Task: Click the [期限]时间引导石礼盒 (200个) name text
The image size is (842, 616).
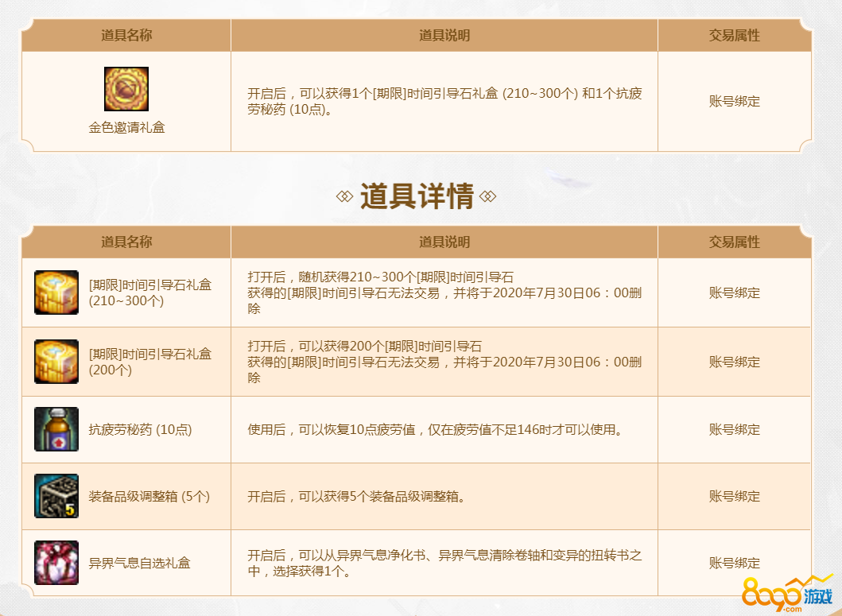Action: click(x=149, y=362)
